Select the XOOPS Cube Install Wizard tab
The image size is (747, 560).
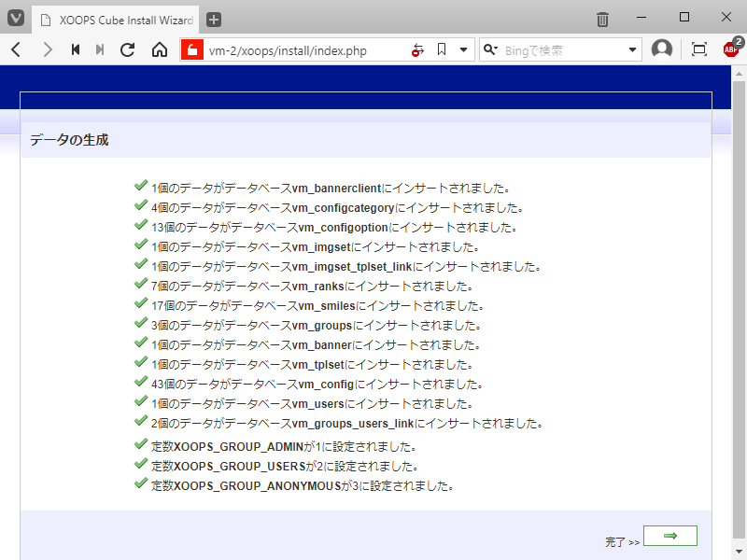click(x=116, y=20)
